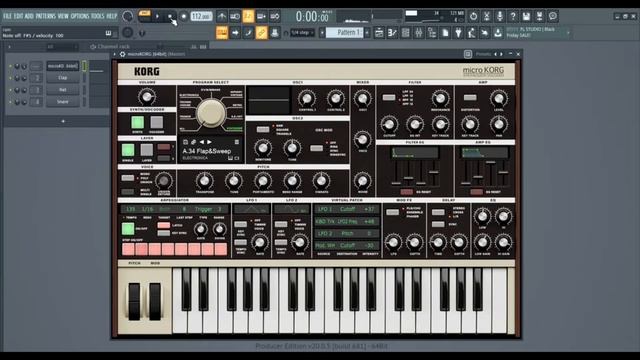
Task: Click the tempo field showing 112
Action: [202, 16]
